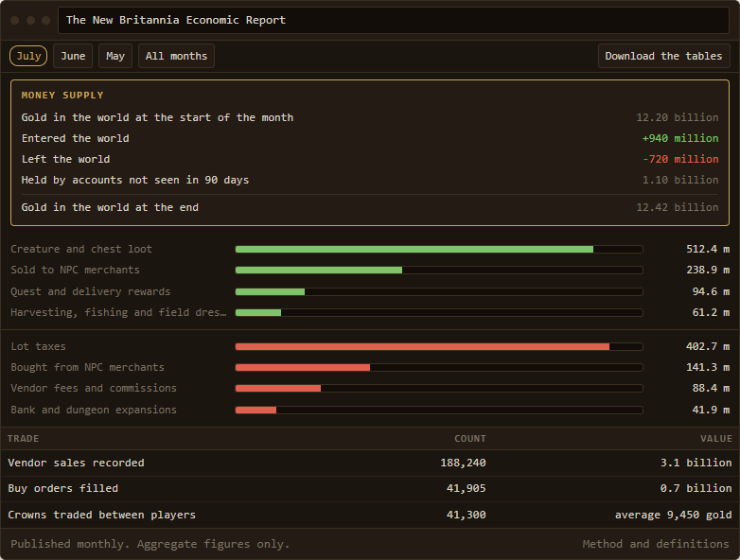Click the 'average 9,450 gold' cell
This screenshot has width=740, height=560.
[674, 515]
